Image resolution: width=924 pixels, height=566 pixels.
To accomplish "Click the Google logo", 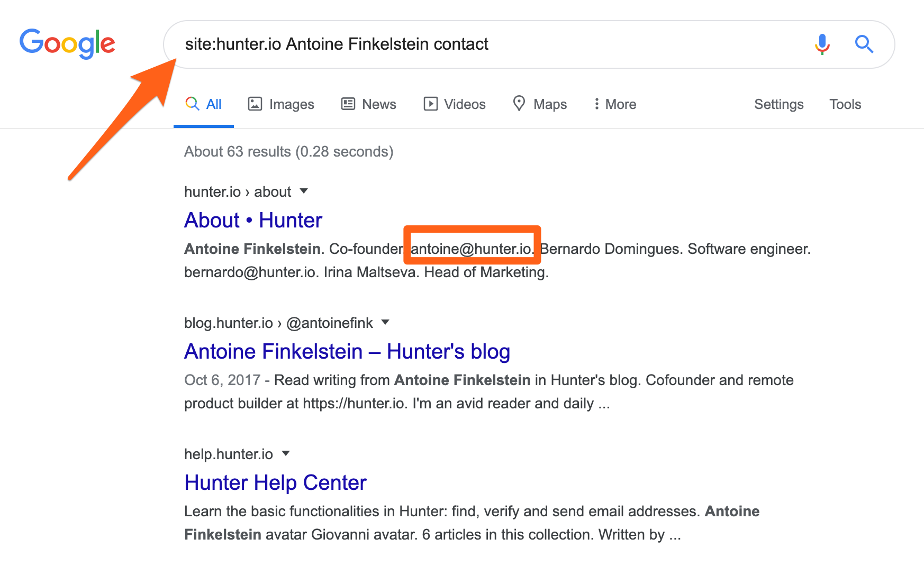I will coord(67,43).
